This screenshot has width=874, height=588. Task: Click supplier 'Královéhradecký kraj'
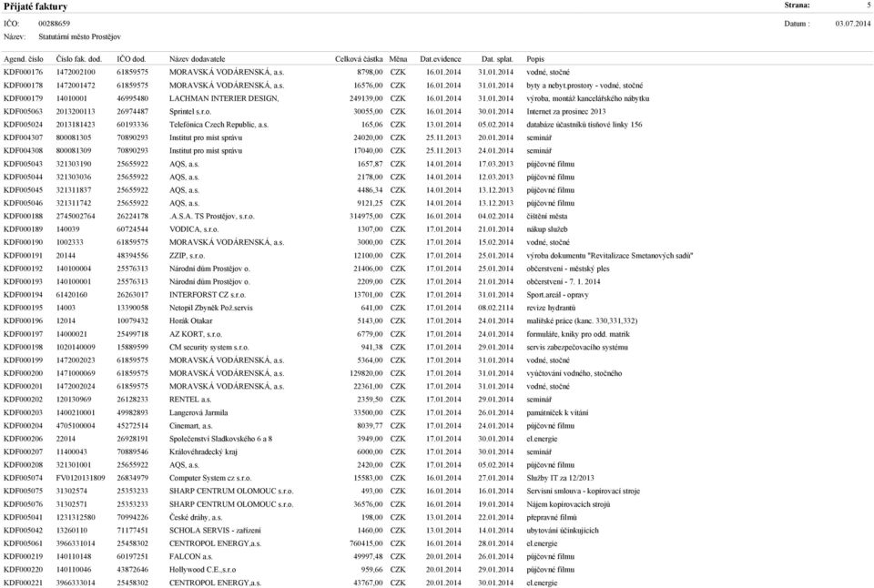click(x=203, y=452)
